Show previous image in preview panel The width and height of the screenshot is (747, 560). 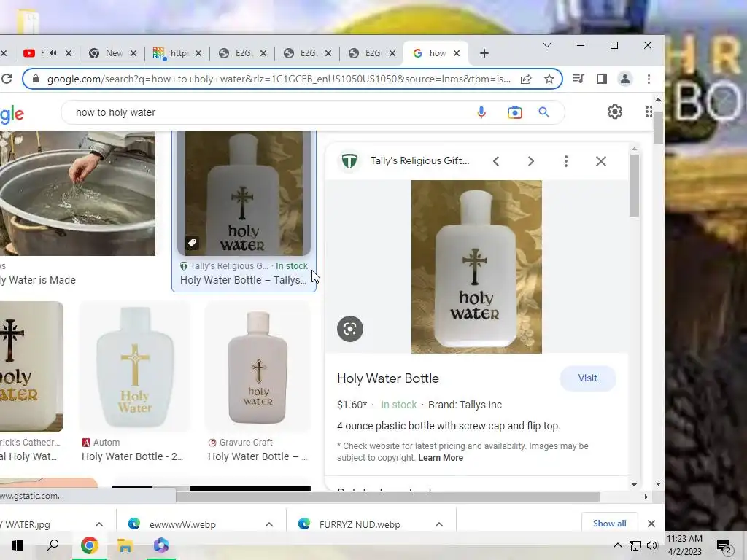pyautogui.click(x=496, y=161)
